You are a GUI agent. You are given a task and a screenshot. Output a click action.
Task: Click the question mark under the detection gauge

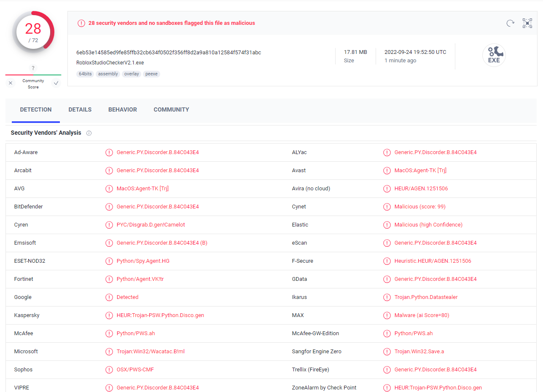click(33, 68)
